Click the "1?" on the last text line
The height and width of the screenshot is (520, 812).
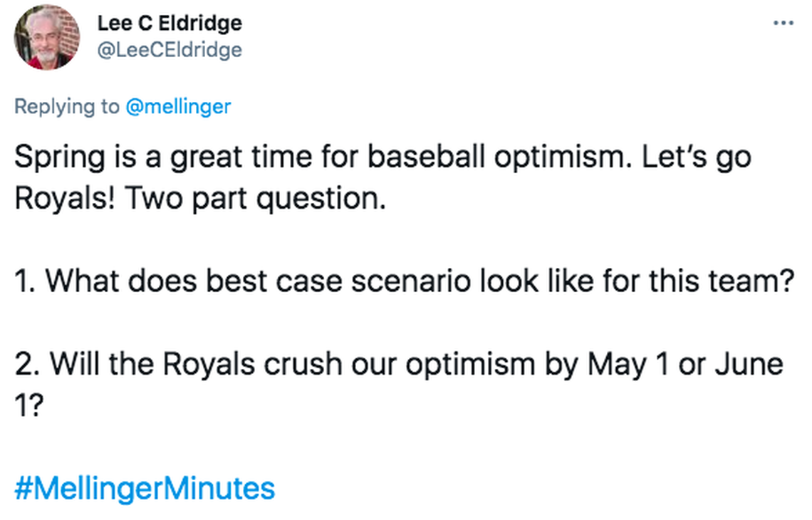tap(28, 406)
